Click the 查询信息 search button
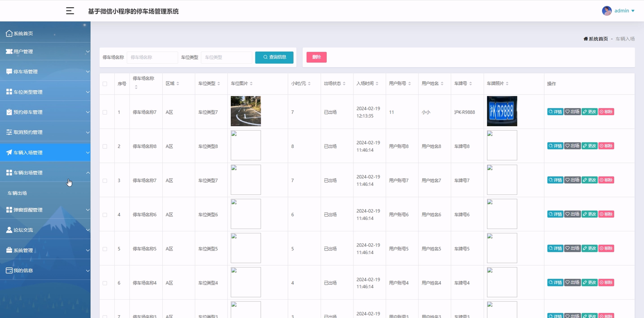644x318 pixels. tap(274, 57)
